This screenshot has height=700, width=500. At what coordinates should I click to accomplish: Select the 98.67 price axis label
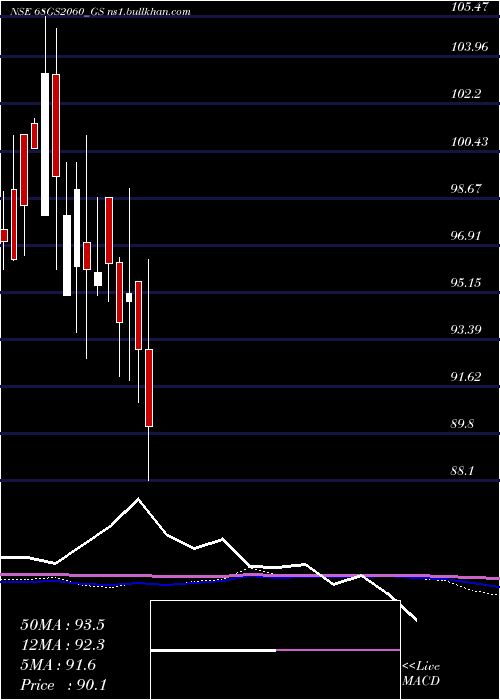[467, 188]
